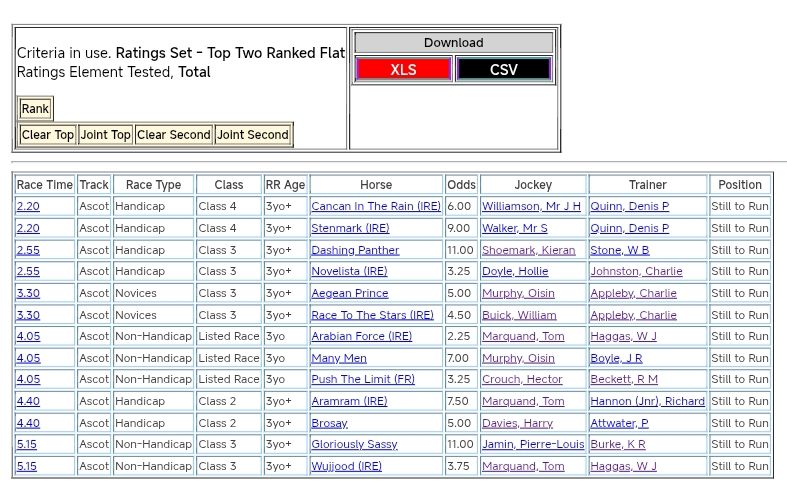Select the Clear Top filter
The height and width of the screenshot is (502, 787).
coord(48,135)
